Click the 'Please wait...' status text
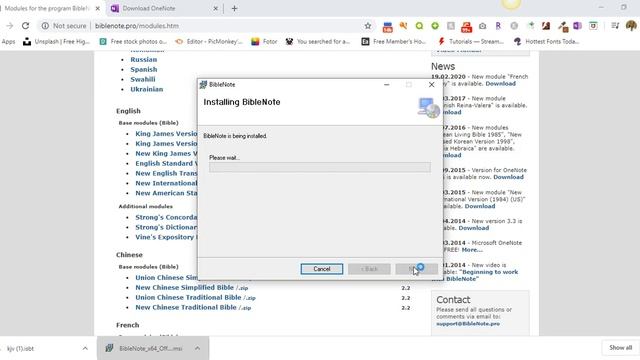 pyautogui.click(x=224, y=158)
